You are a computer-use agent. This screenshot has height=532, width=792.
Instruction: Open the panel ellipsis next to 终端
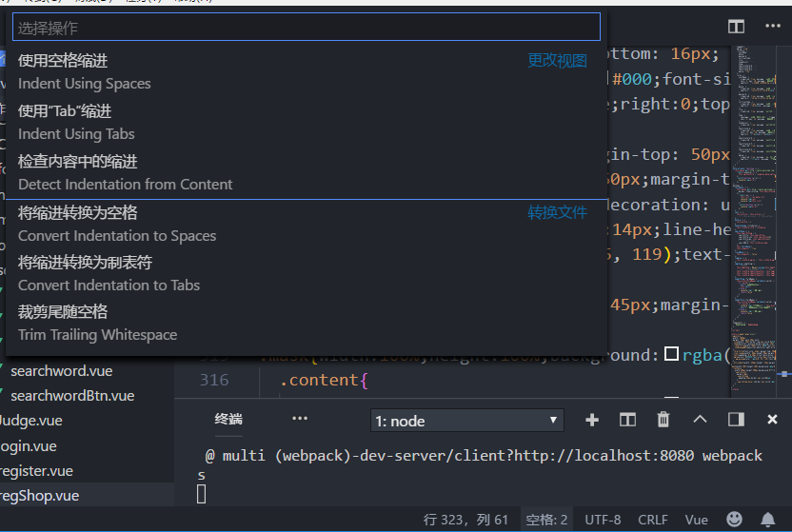coord(300,419)
